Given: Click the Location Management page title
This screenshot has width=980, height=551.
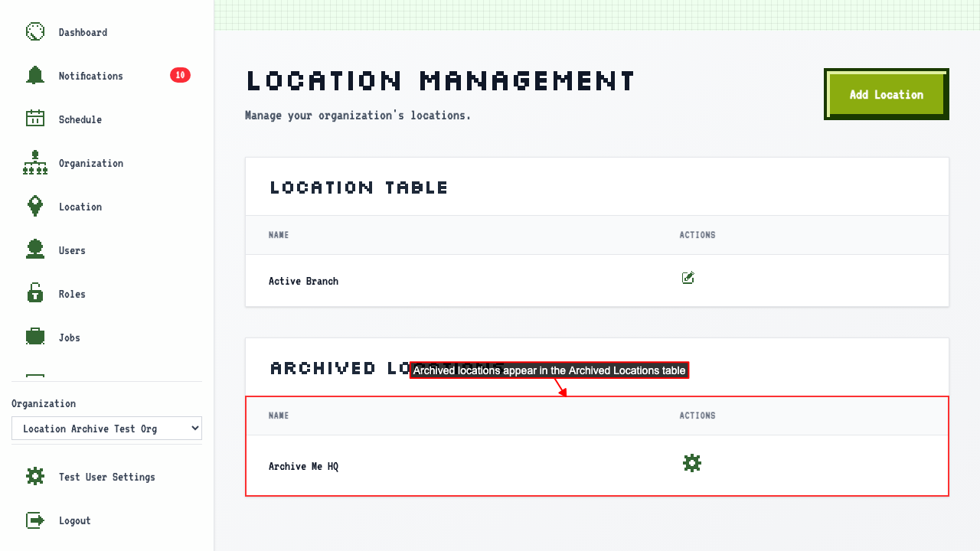Looking at the screenshot, I should pyautogui.click(x=441, y=80).
